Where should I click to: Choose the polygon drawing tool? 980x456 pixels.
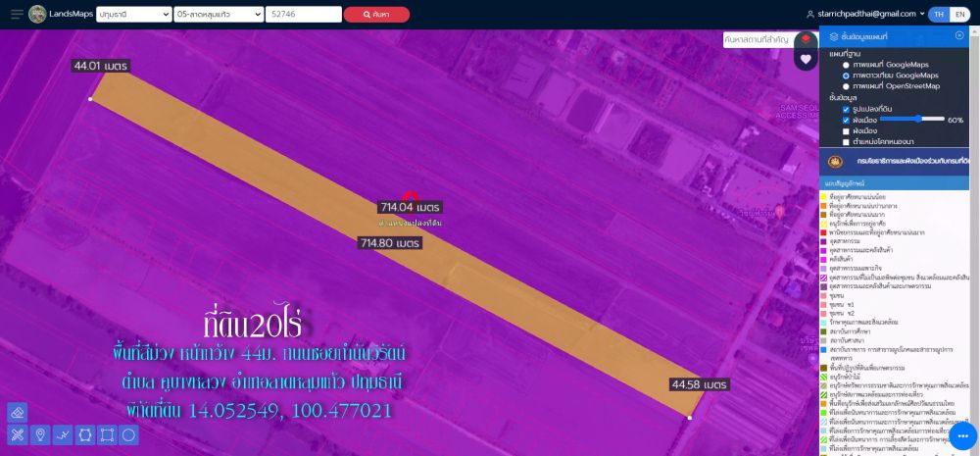pos(85,434)
